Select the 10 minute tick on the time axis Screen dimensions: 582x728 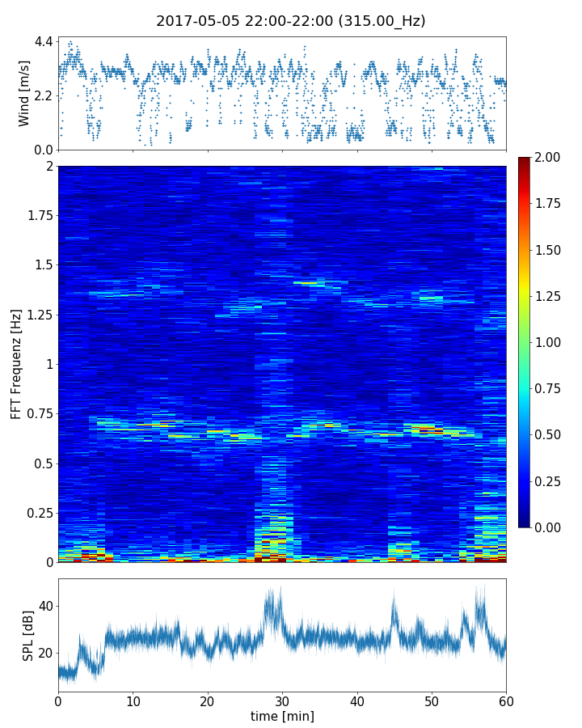click(x=133, y=700)
